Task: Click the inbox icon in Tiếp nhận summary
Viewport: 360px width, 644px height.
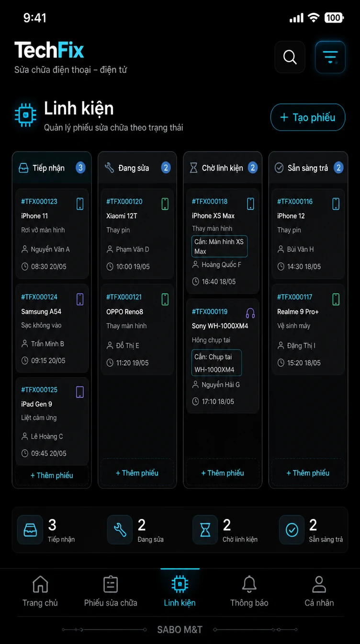Action: 30,529
